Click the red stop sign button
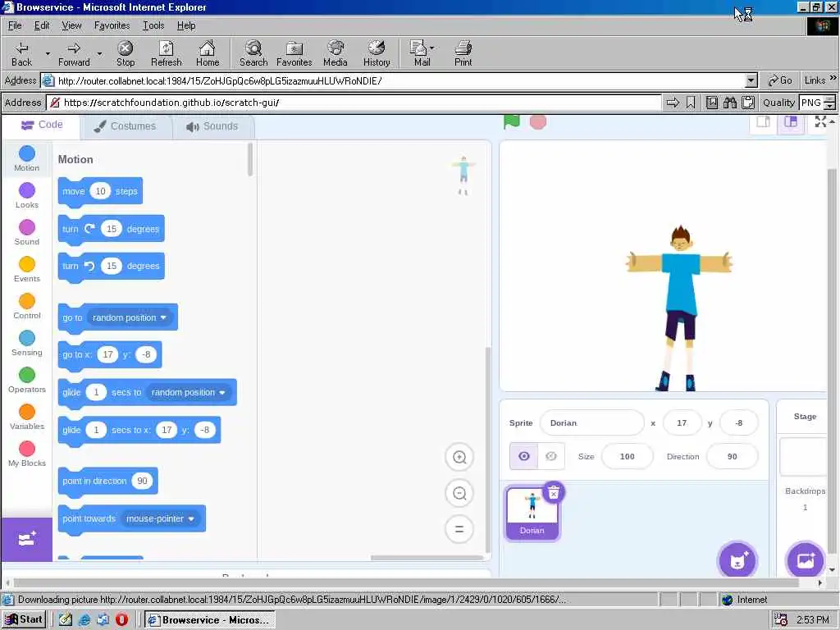The image size is (840, 630). (538, 122)
